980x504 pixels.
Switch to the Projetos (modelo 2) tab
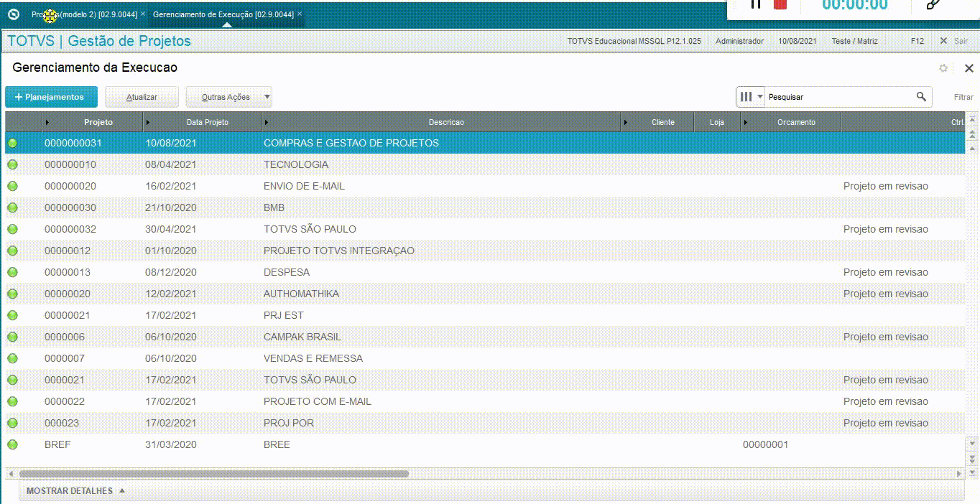coord(84,14)
